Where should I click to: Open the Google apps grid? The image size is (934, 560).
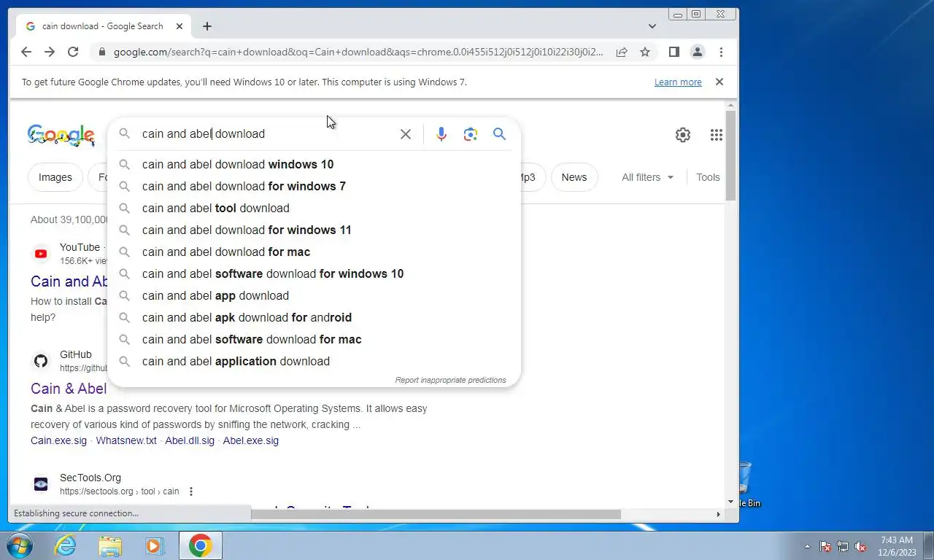pyautogui.click(x=717, y=135)
